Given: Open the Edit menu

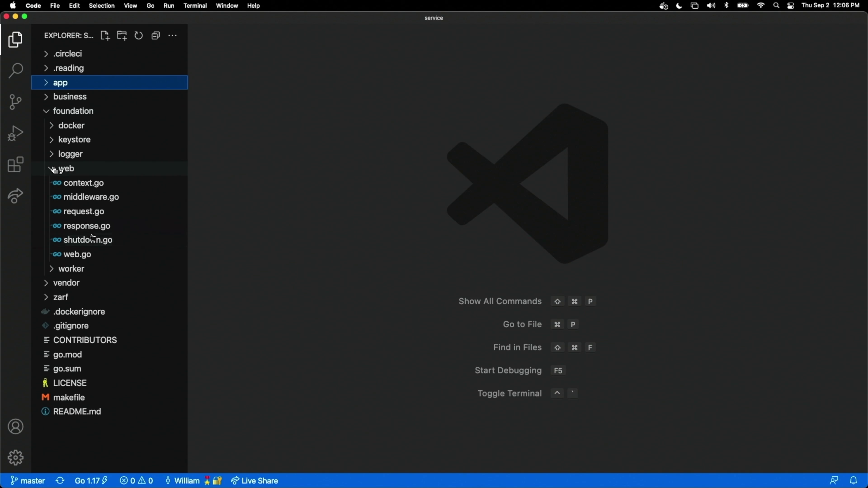Looking at the screenshot, I should coord(74,6).
